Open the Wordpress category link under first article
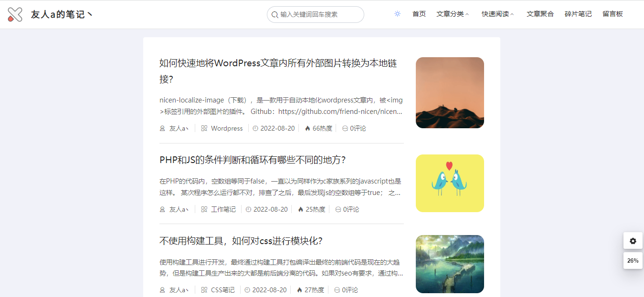Screen dimensions: 644x297 226,128
